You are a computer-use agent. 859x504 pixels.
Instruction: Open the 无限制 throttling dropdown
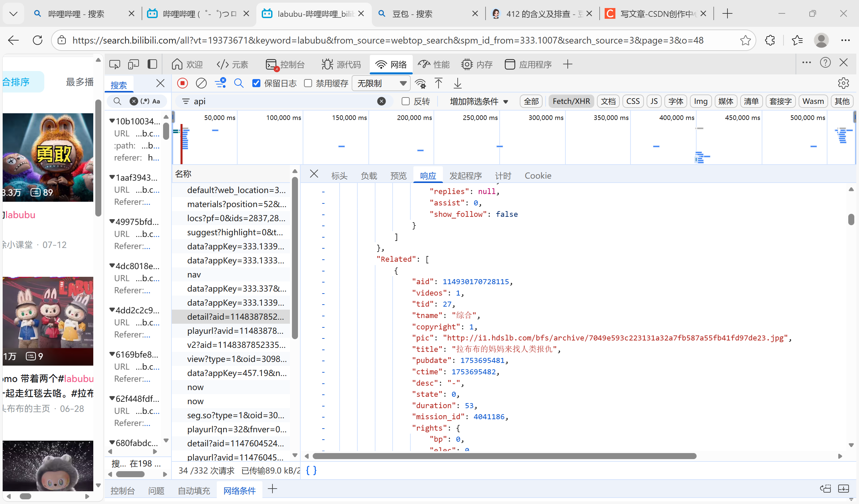click(x=381, y=83)
